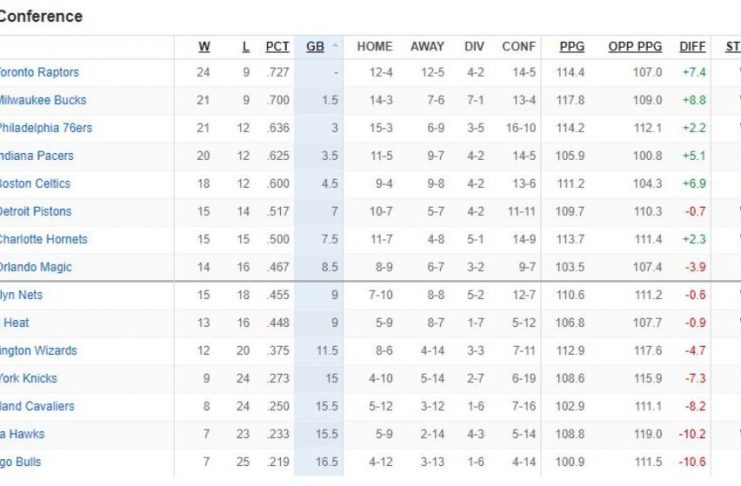Image resolution: width=741 pixels, height=486 pixels.
Task: Sort the table by L column header
Action: tap(246, 46)
